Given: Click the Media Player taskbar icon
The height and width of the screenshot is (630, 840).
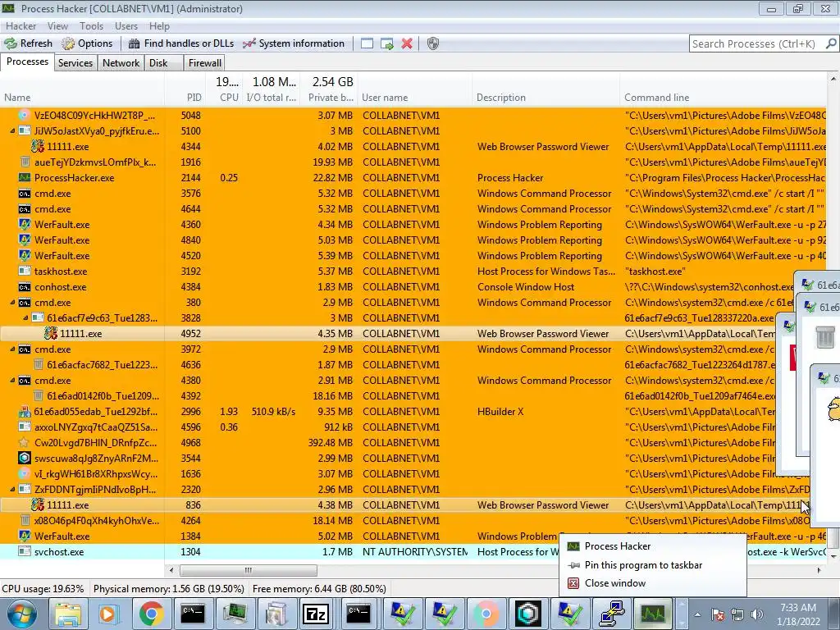Looking at the screenshot, I should [x=109, y=614].
